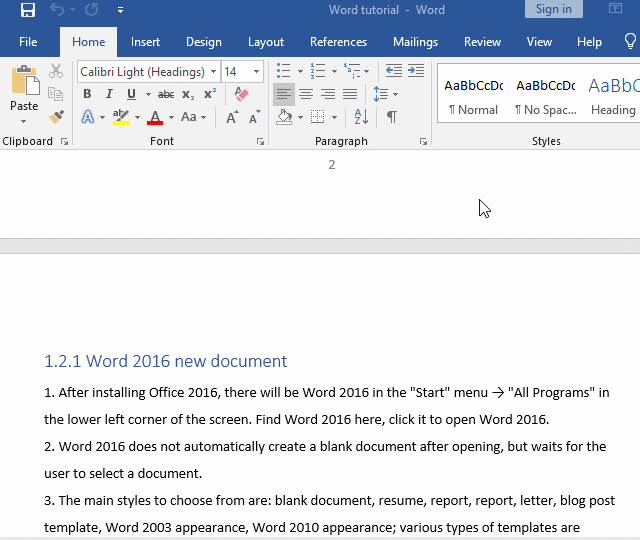Open the Help tab
640x540 pixels.
pos(589,42)
